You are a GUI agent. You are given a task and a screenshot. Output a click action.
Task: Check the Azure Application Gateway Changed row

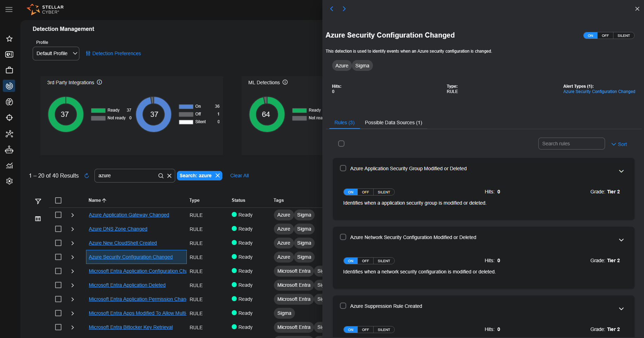pyautogui.click(x=58, y=215)
